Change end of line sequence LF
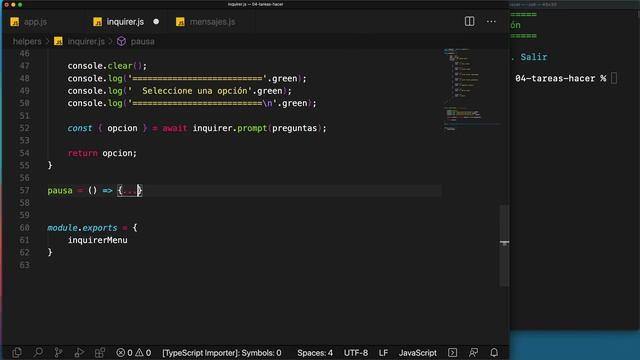Screen dimensions: 640x360 click(383, 353)
